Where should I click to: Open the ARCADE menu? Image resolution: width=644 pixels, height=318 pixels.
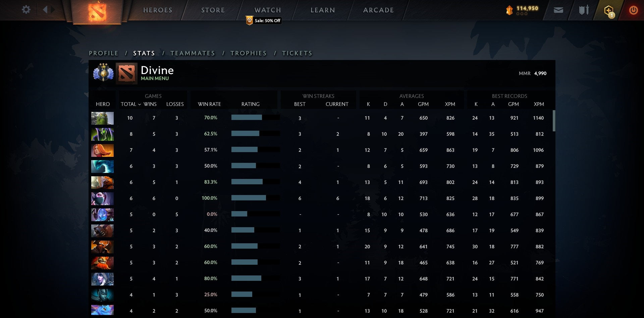coord(378,10)
